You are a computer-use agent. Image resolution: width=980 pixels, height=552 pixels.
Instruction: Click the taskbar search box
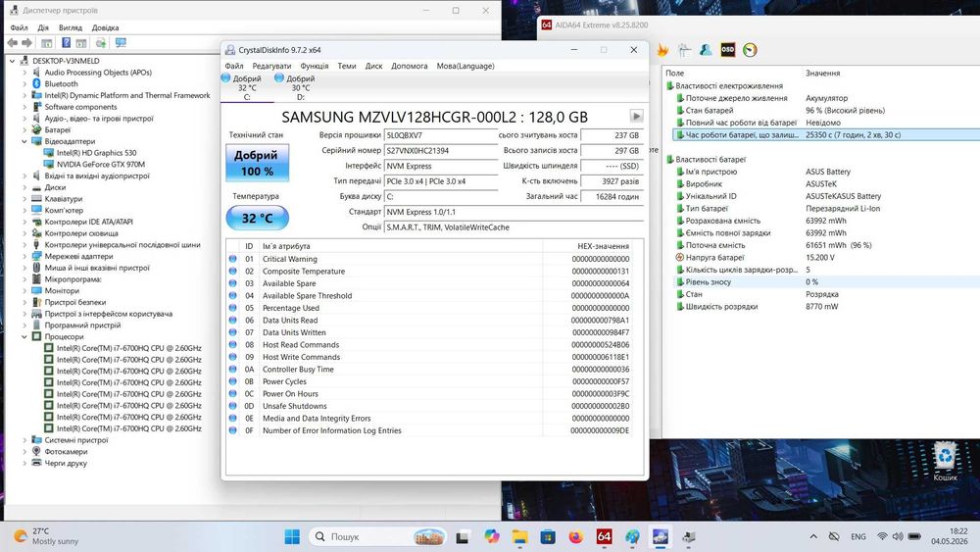point(378,536)
